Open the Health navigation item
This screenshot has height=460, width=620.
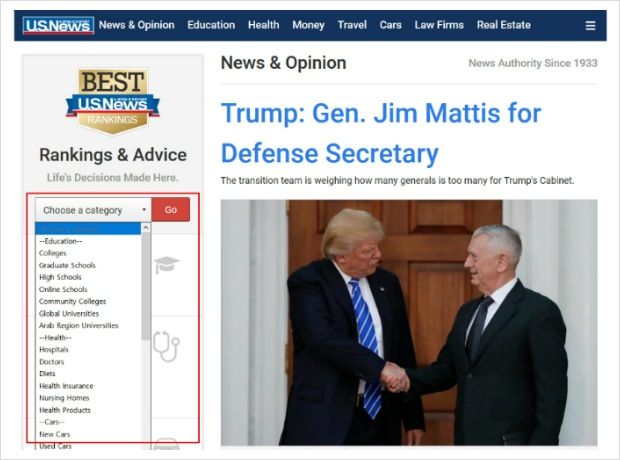(263, 25)
